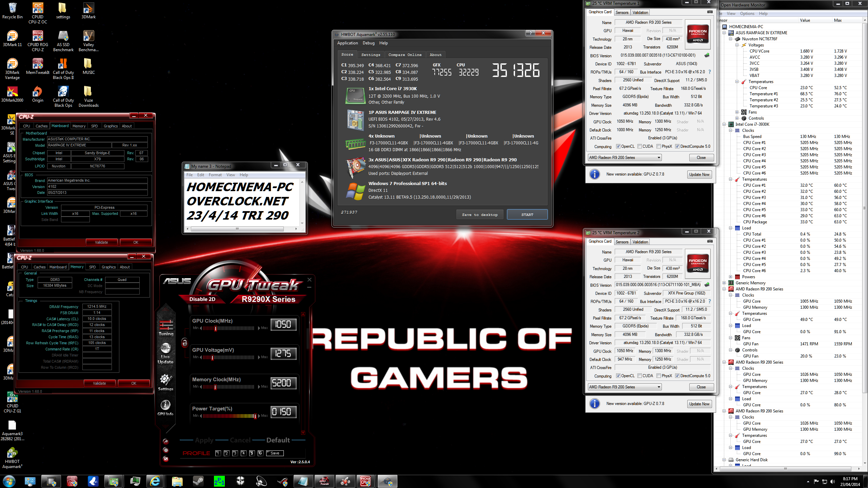Open Sensors tab in VRM Temperature 1 window
This screenshot has height=488, width=868.
pos(622,13)
